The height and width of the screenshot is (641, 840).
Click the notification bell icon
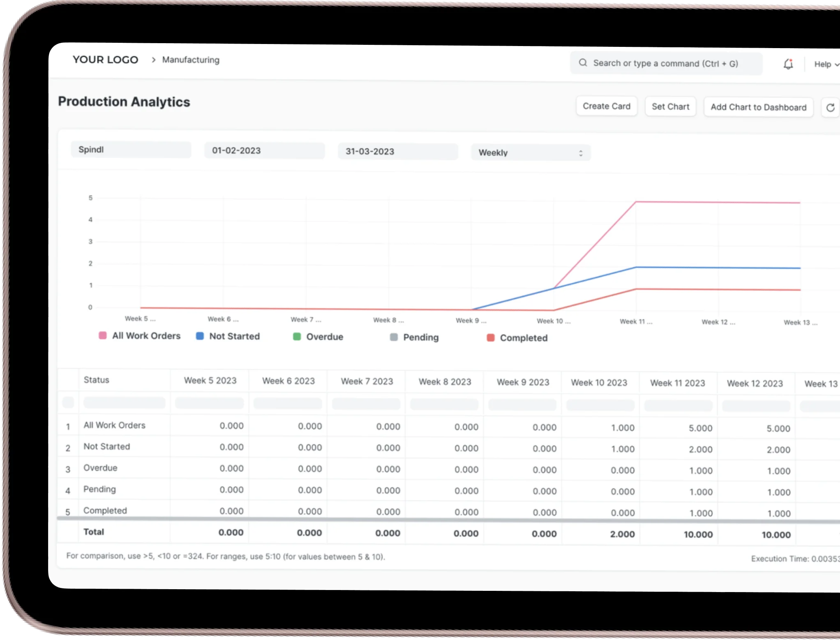tap(788, 64)
